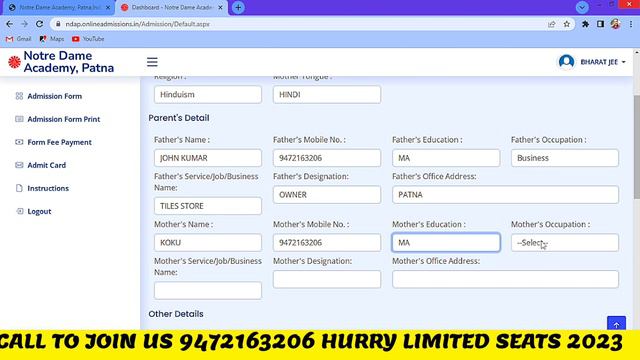640x360 pixels.
Task: Click tab search dropdown arrow
Action: (x=582, y=7)
